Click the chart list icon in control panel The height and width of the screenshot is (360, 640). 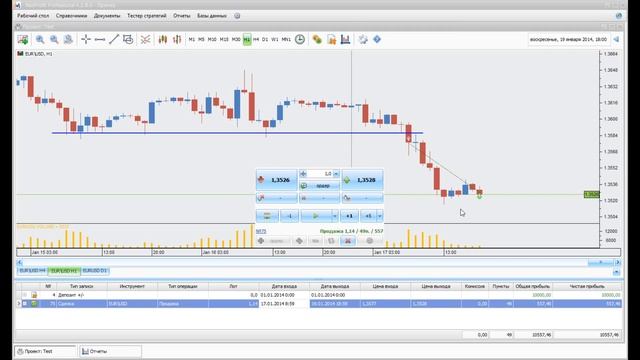[x=267, y=216]
